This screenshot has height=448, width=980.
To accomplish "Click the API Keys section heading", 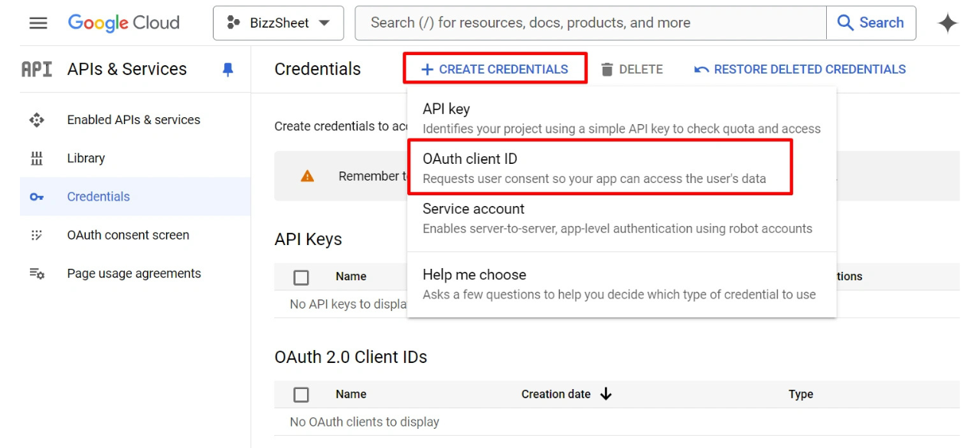I will (x=309, y=239).
